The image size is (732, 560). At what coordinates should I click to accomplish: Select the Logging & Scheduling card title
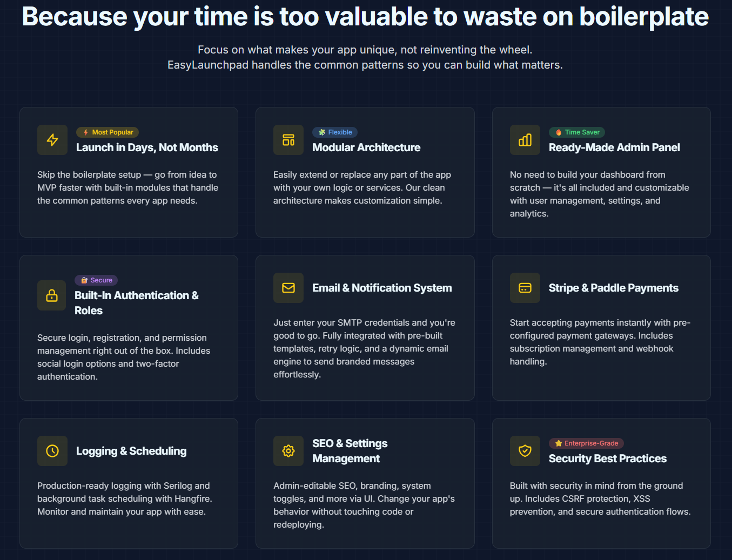[131, 451]
